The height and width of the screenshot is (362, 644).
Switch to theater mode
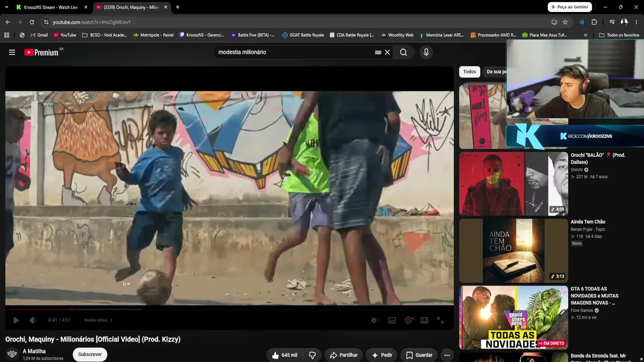point(424,320)
